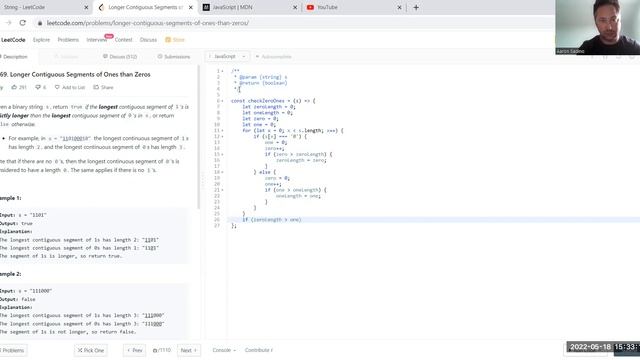Close the String - LeetCode tab

pos(86,7)
